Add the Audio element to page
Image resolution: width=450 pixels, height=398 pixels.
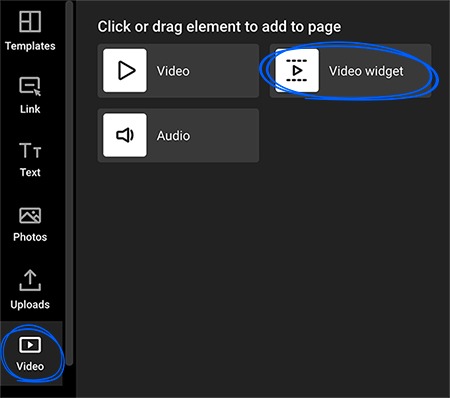click(178, 135)
